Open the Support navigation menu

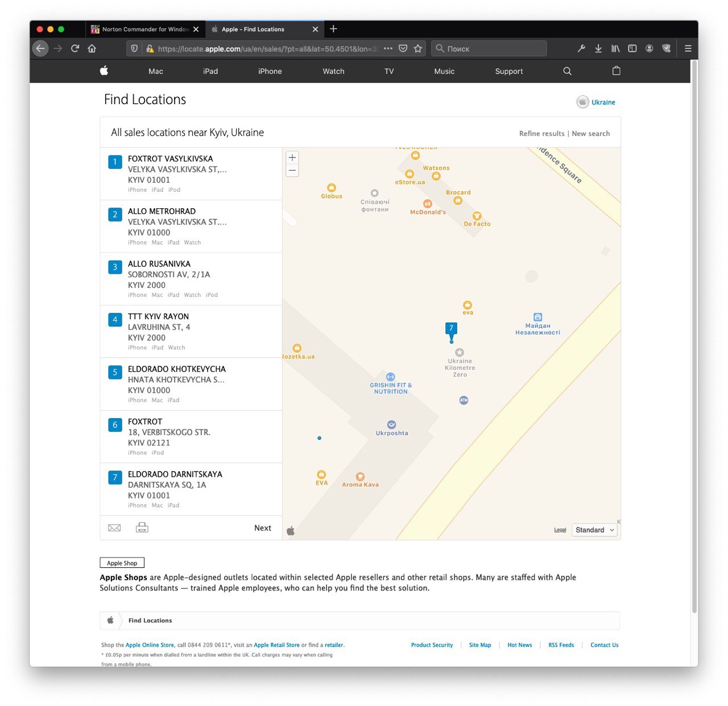509,71
